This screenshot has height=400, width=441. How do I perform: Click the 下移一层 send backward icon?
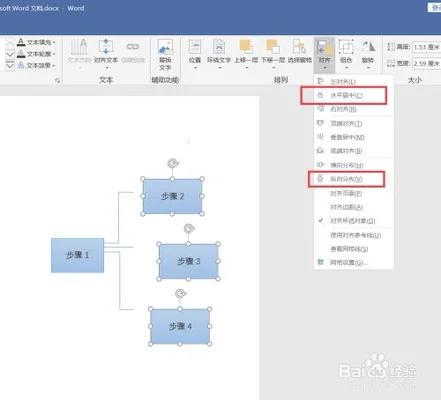point(273,47)
